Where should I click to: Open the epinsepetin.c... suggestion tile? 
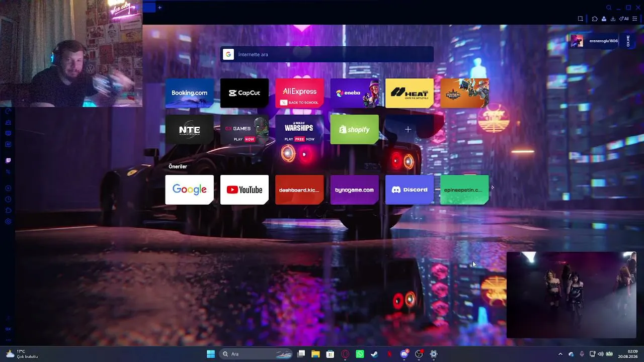tap(464, 190)
